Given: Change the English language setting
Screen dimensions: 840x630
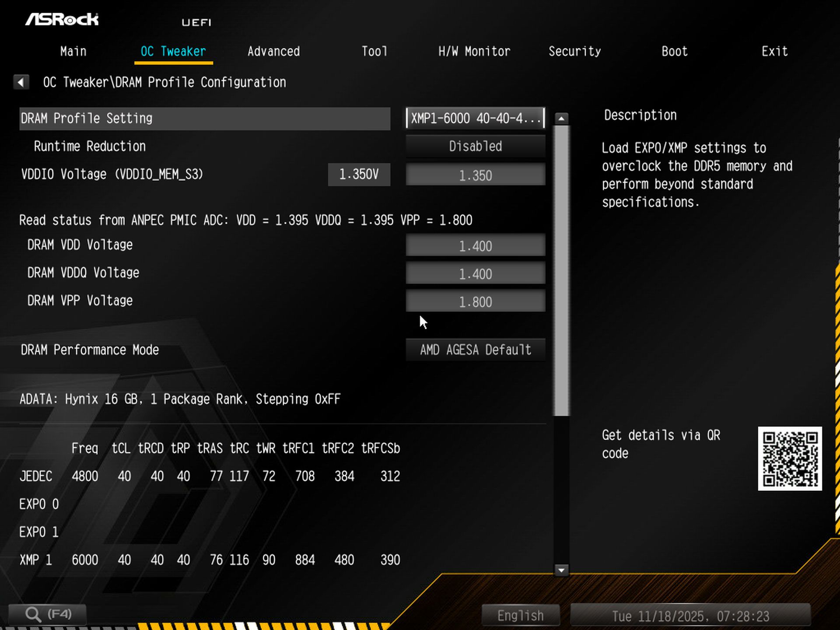Looking at the screenshot, I should [520, 615].
